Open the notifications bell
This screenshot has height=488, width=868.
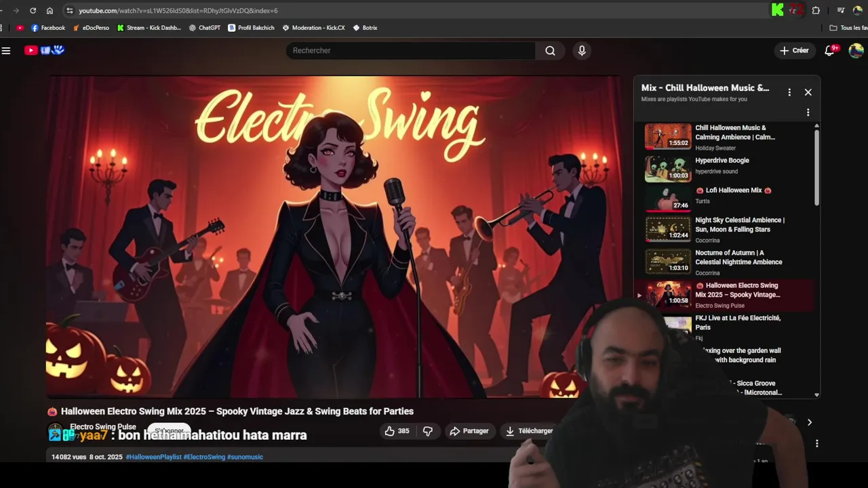click(829, 51)
